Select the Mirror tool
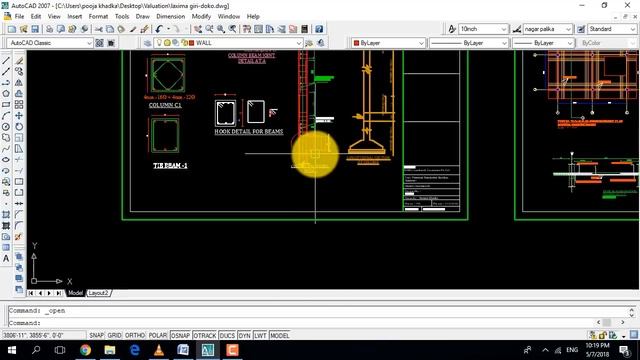Viewport: 640px width, 360px height. click(19, 83)
